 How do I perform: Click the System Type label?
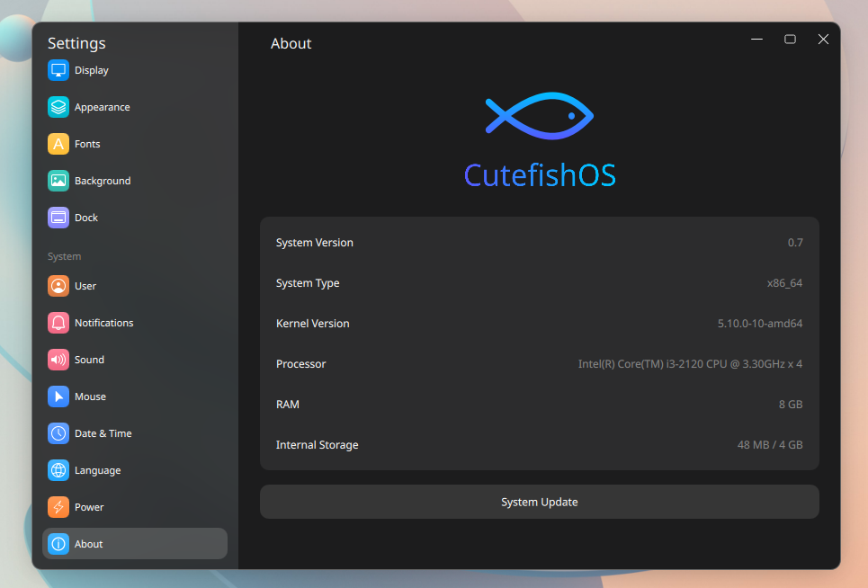(308, 283)
